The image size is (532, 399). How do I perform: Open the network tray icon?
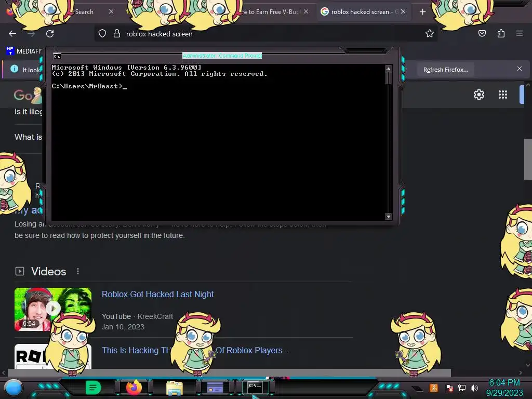click(x=462, y=388)
